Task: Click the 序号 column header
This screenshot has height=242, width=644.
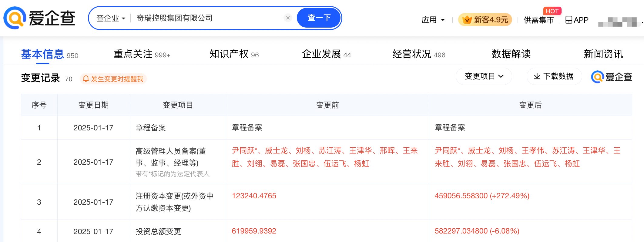Action: tap(39, 105)
